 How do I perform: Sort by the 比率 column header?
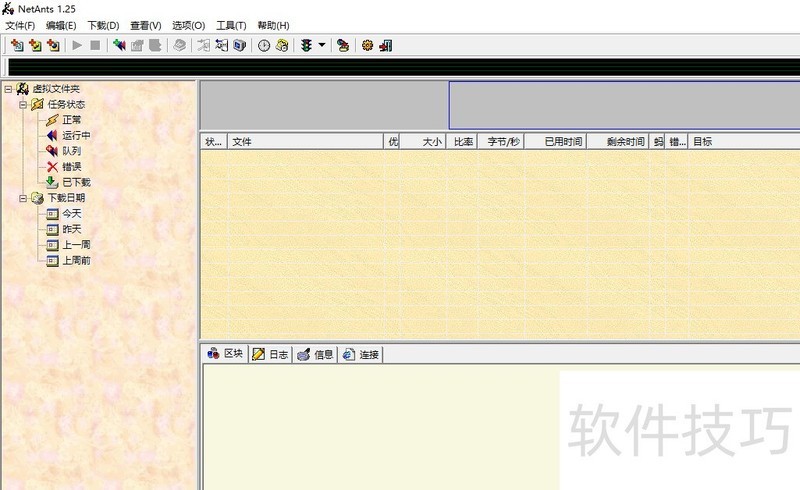(x=462, y=141)
